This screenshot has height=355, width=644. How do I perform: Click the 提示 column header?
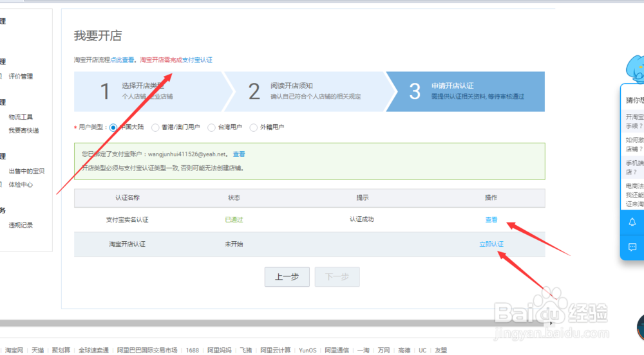pos(362,197)
